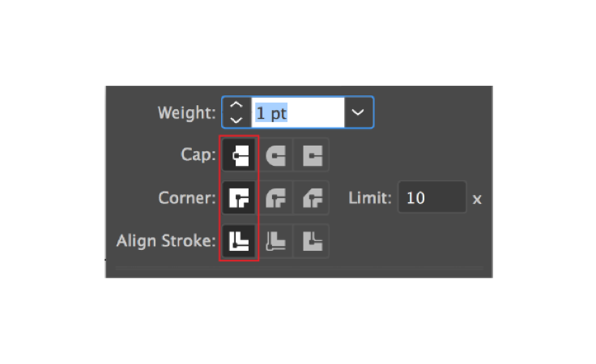The image size is (596, 364).
Task: Open the stroke Weight dropdown
Action: point(358,113)
